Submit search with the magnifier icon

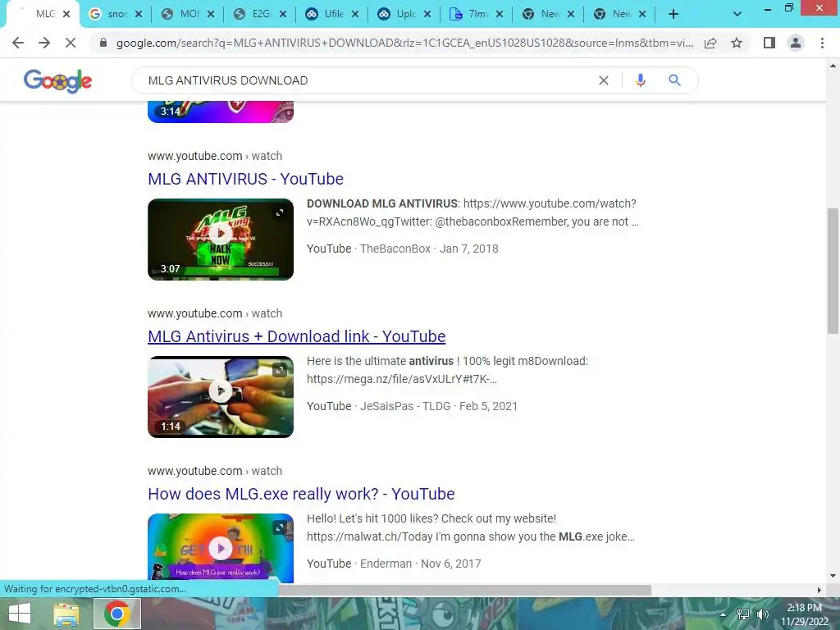[x=674, y=80]
